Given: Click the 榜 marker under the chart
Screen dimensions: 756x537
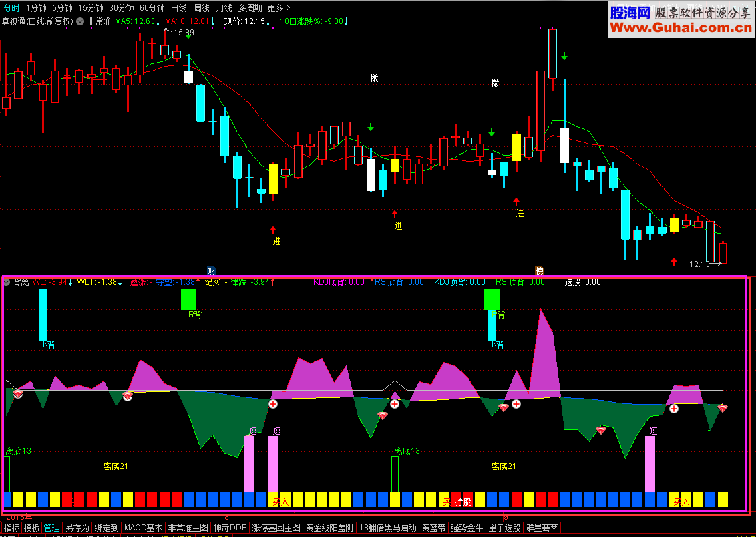Looking at the screenshot, I should (x=539, y=271).
